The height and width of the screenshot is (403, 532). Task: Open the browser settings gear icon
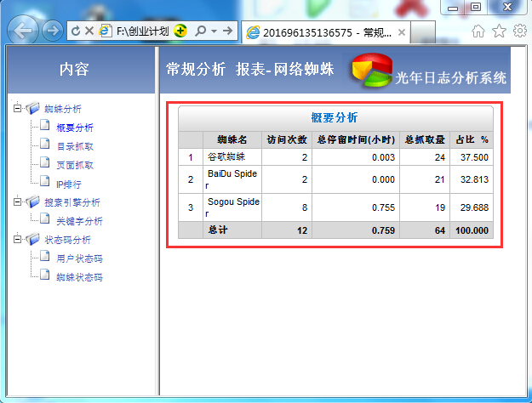pyautogui.click(x=519, y=31)
